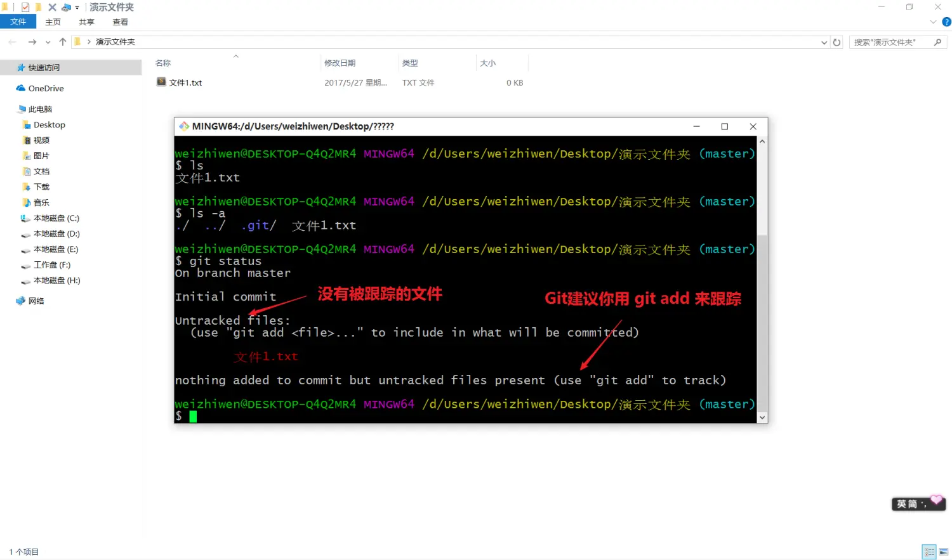The width and height of the screenshot is (952, 560).
Task: Maximize the MINGW64 terminal window
Action: pos(724,126)
